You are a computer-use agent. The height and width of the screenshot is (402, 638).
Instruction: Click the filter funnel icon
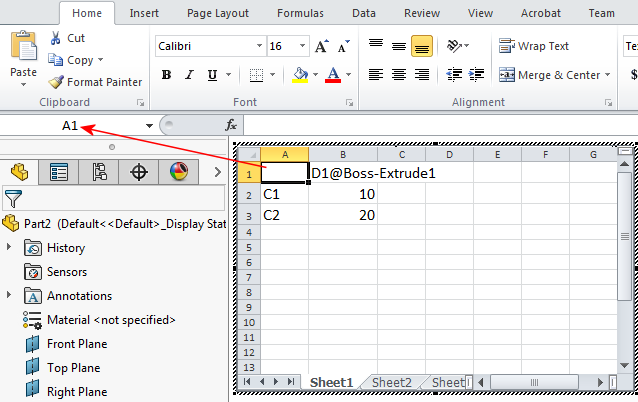point(13,198)
